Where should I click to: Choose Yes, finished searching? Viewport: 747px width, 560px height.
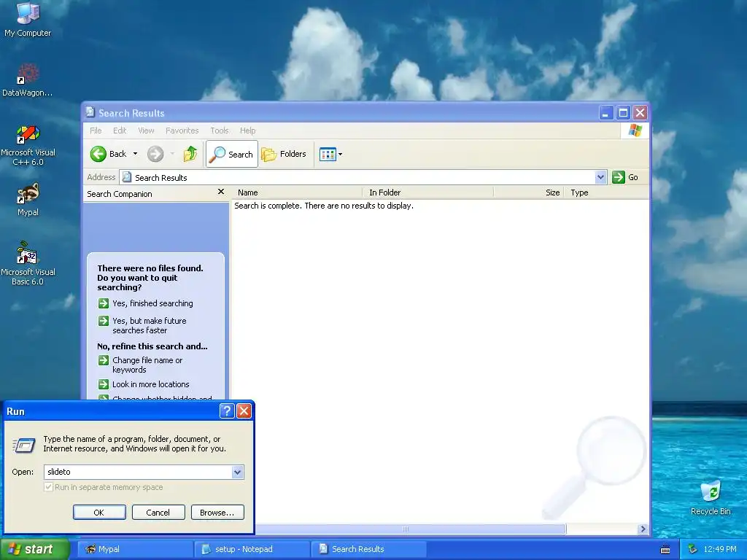coord(145,303)
